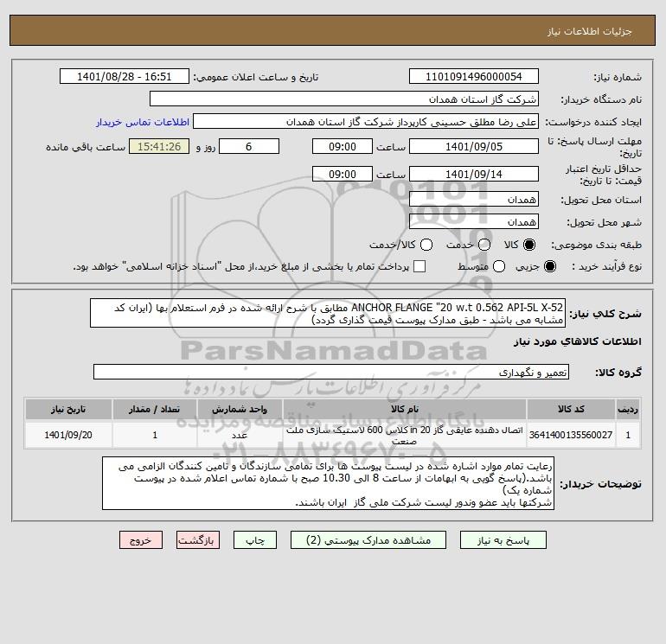Select the خدمت radio button

coord(484,245)
